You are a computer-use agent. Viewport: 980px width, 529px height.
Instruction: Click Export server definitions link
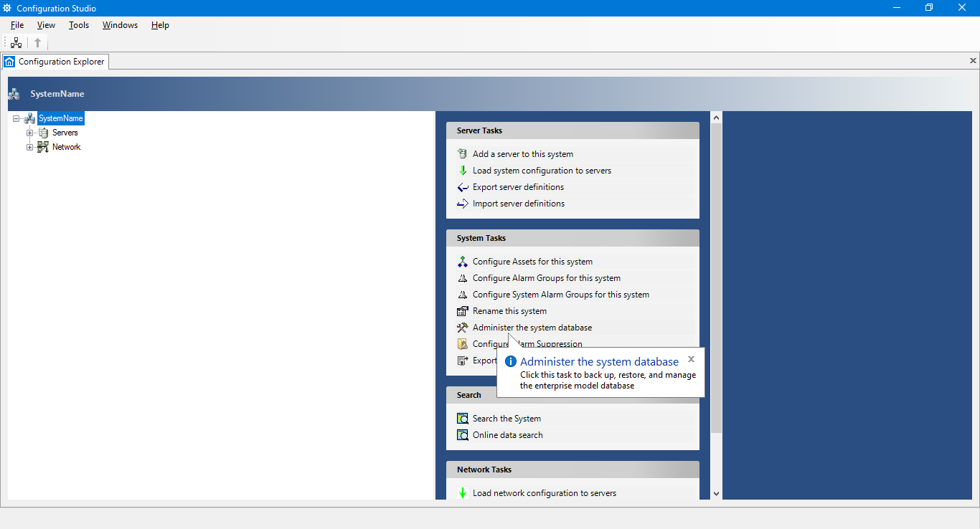[518, 187]
